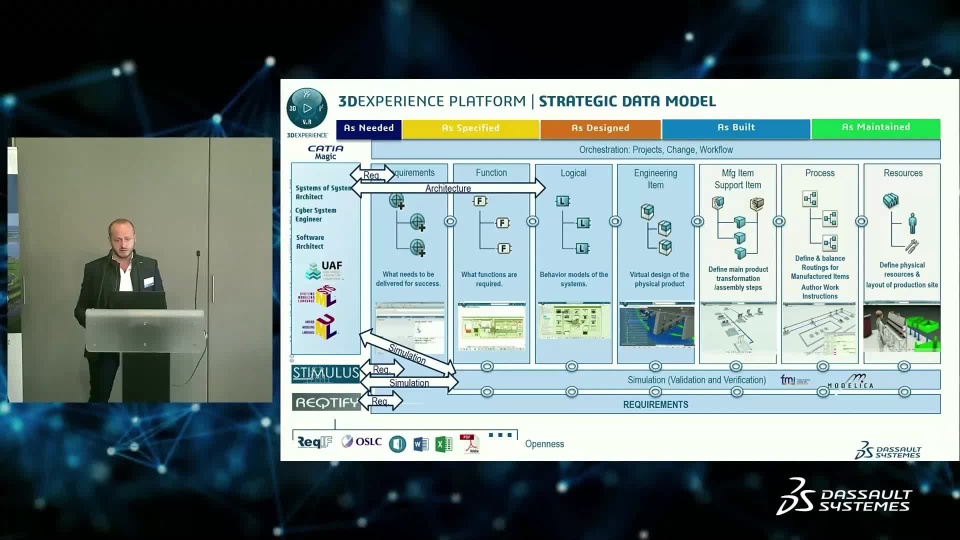
Task: Click the Engineering Item cube tree
Action: (x=656, y=230)
